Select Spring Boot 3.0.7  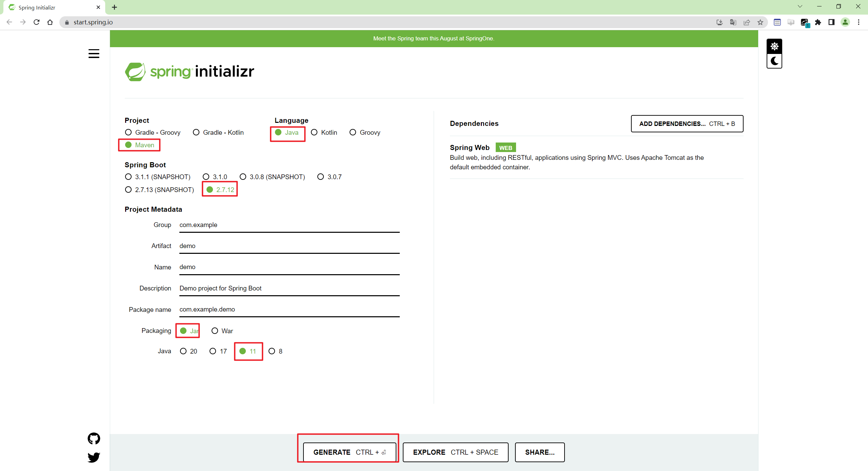tap(329, 177)
